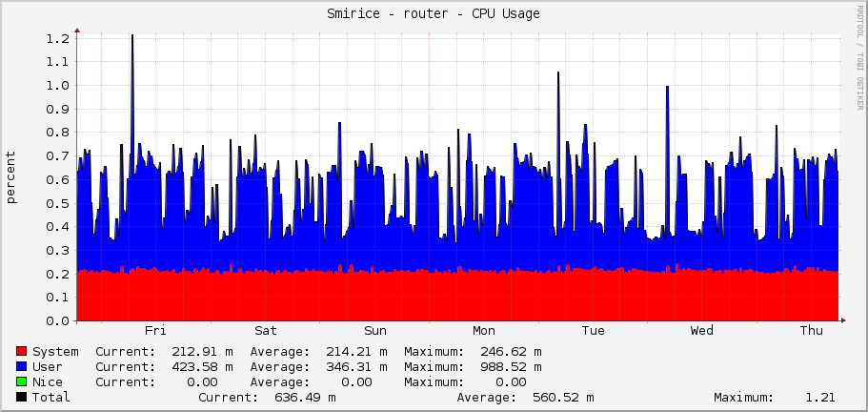868x412 pixels.
Task: Click the x-axis arrowhead at right end
Action: pos(843,320)
